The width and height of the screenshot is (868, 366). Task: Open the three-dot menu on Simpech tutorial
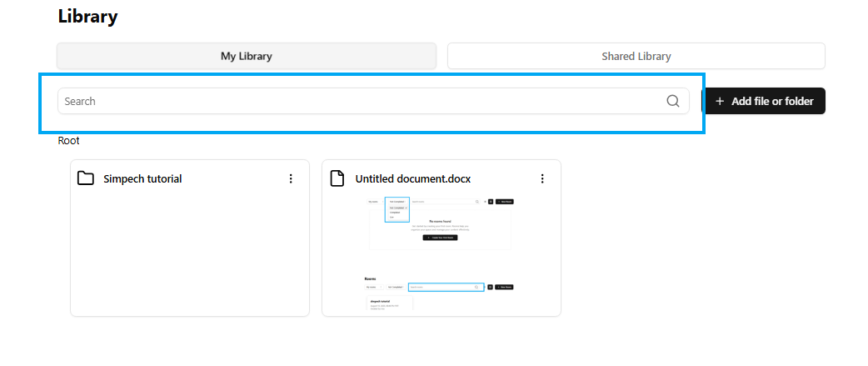click(x=291, y=178)
